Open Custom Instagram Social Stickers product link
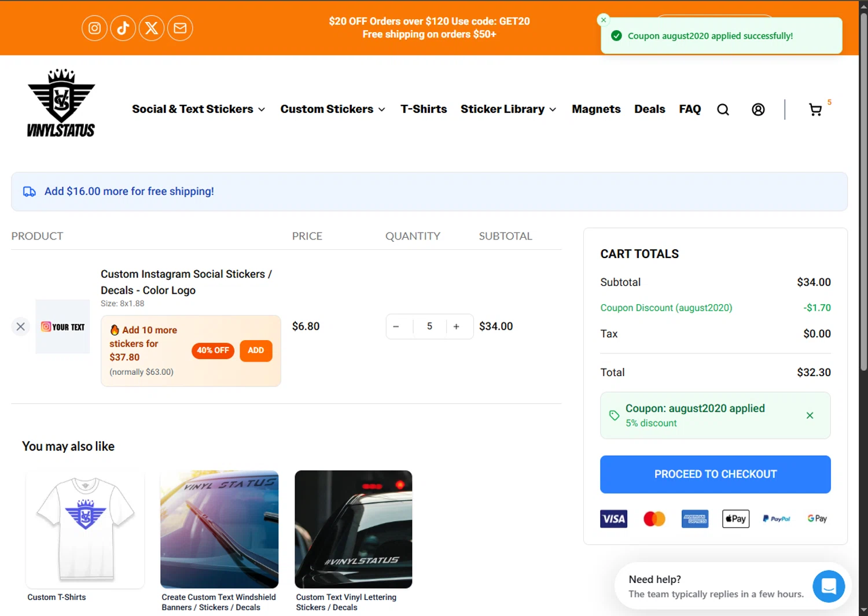868x616 pixels. click(x=186, y=282)
